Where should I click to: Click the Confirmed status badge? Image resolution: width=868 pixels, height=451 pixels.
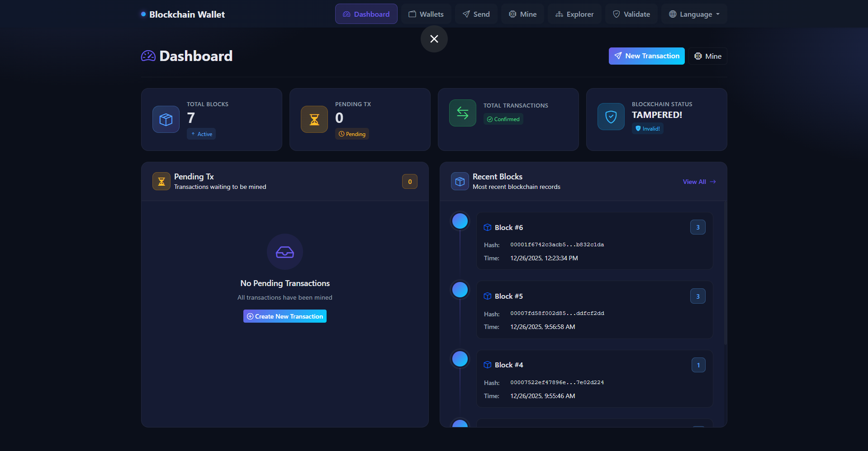coord(503,119)
